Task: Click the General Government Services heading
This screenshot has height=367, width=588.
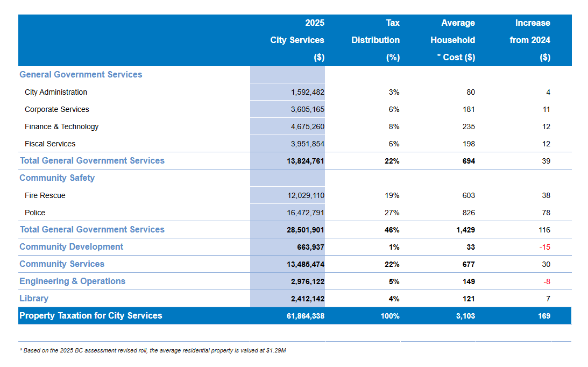Action: coord(81,75)
